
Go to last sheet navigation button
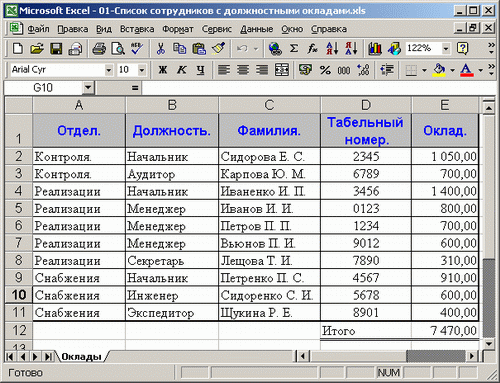pyautogui.click(x=48, y=357)
